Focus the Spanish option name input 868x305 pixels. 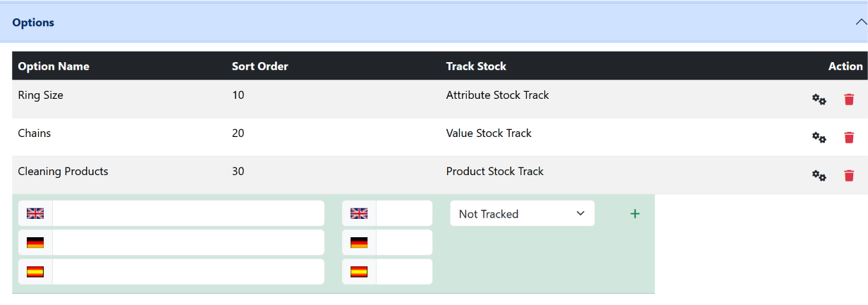[x=188, y=272]
